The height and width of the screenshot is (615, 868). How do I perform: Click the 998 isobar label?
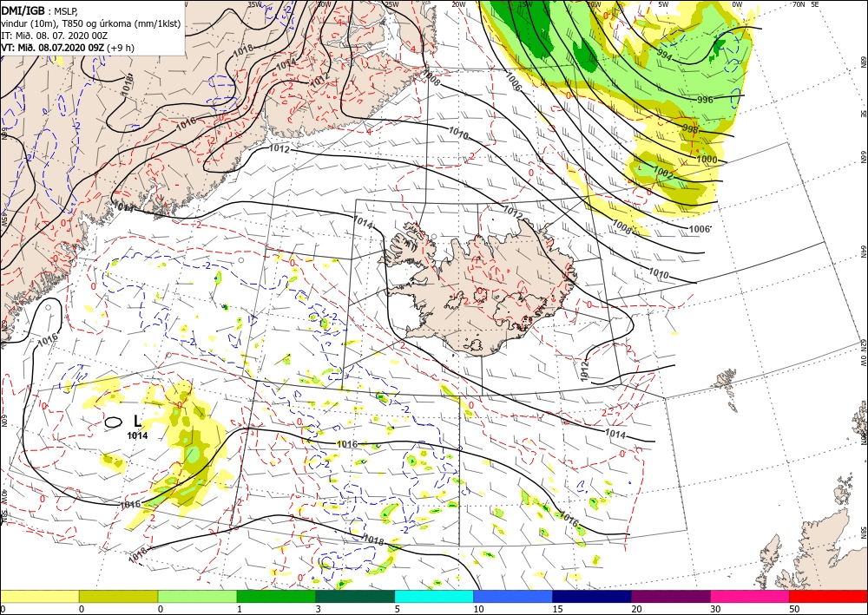pyautogui.click(x=690, y=128)
